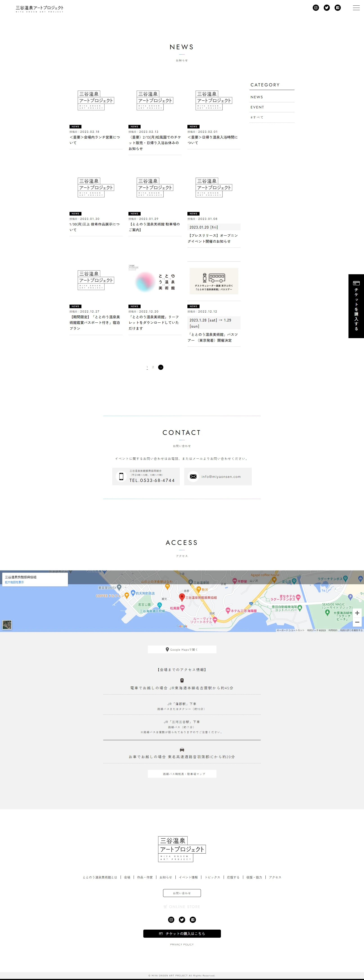The image size is (364, 980).
Task: Zoom out on the Google map
Action: [357, 622]
